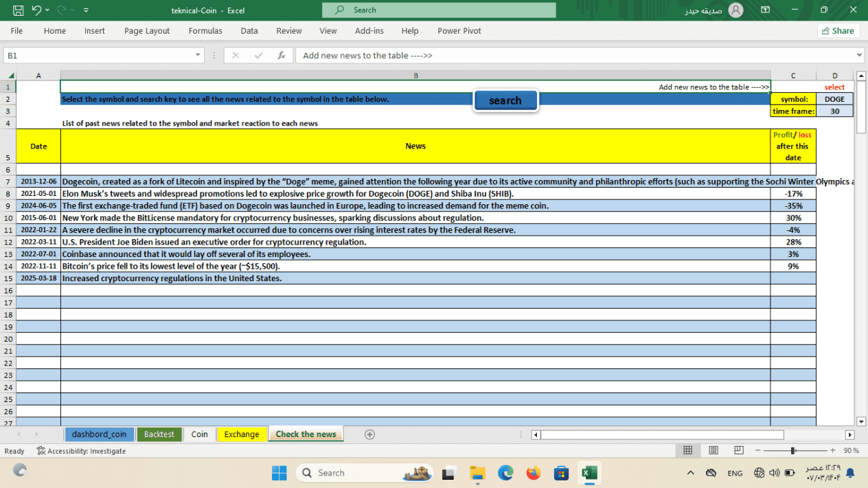868x488 pixels.
Task: Switch to the Backtest sheet tab
Action: pos(159,434)
